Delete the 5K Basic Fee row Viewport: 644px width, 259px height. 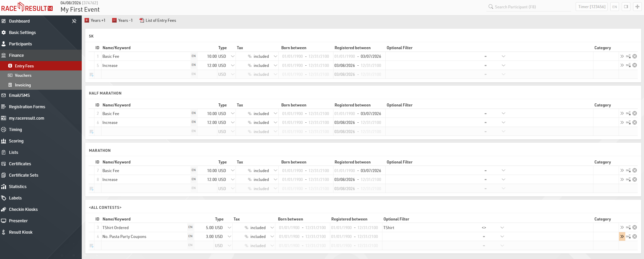point(635,56)
